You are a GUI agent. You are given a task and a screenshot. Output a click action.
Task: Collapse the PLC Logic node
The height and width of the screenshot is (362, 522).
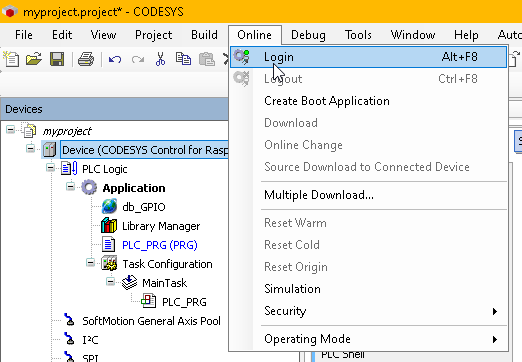(x=51, y=167)
